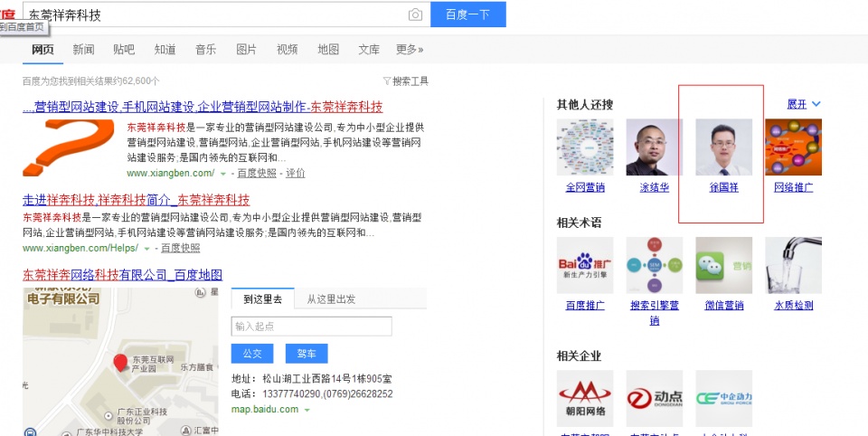
Task: Switch to 从这里出发 tab
Action: 331,299
